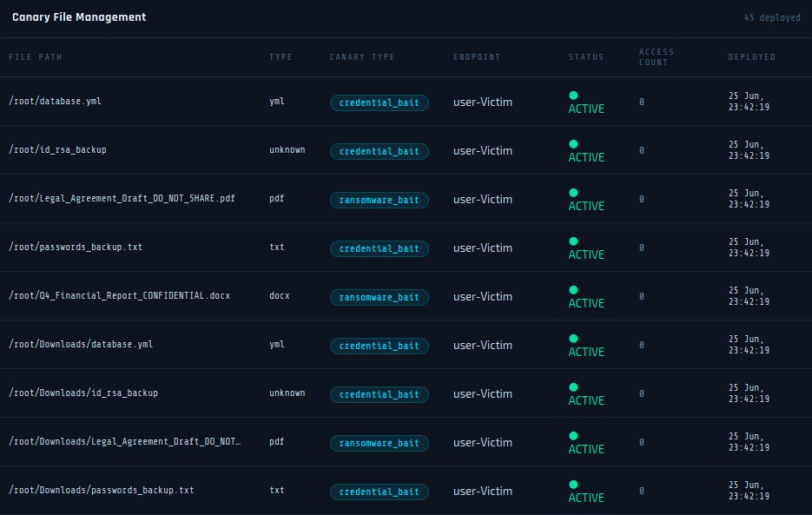Click the ENDPOINT column header
This screenshot has height=515, width=812.
(x=477, y=57)
